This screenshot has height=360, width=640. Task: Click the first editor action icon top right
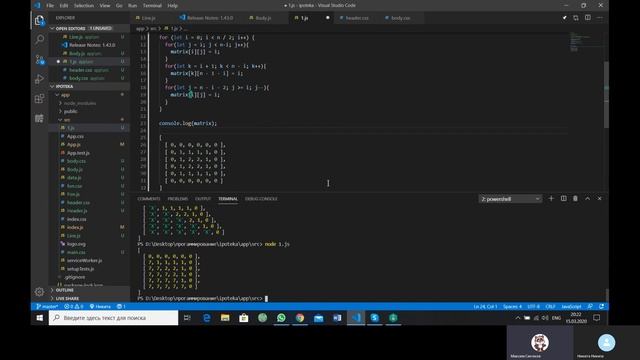coord(564,18)
